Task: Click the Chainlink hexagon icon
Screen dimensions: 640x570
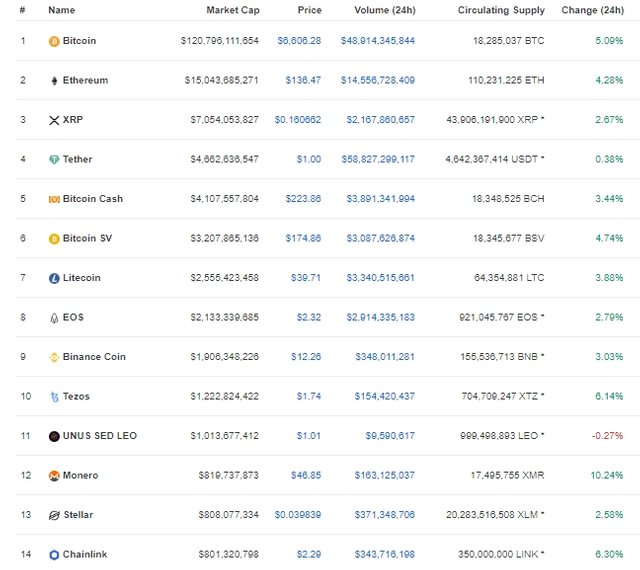Action: click(54, 555)
